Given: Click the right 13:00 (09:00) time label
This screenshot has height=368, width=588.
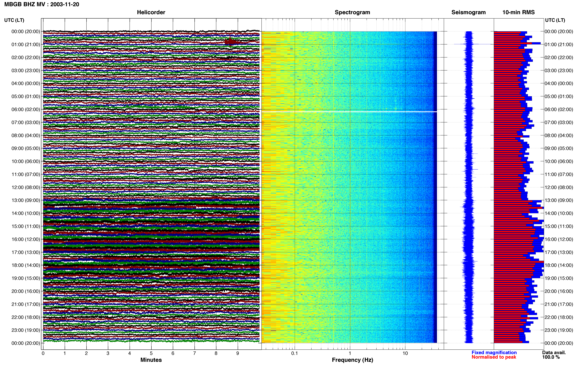Looking at the screenshot, I should (x=559, y=200).
